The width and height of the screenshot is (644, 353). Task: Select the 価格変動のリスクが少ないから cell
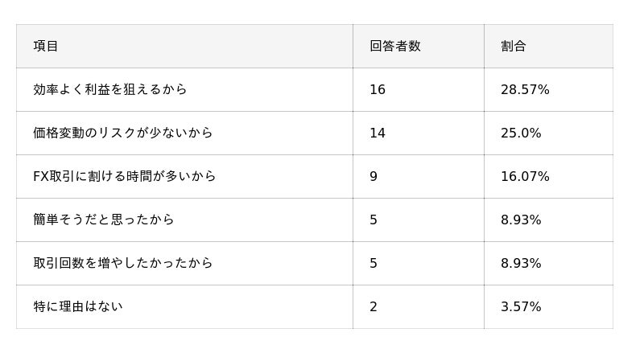(122, 133)
